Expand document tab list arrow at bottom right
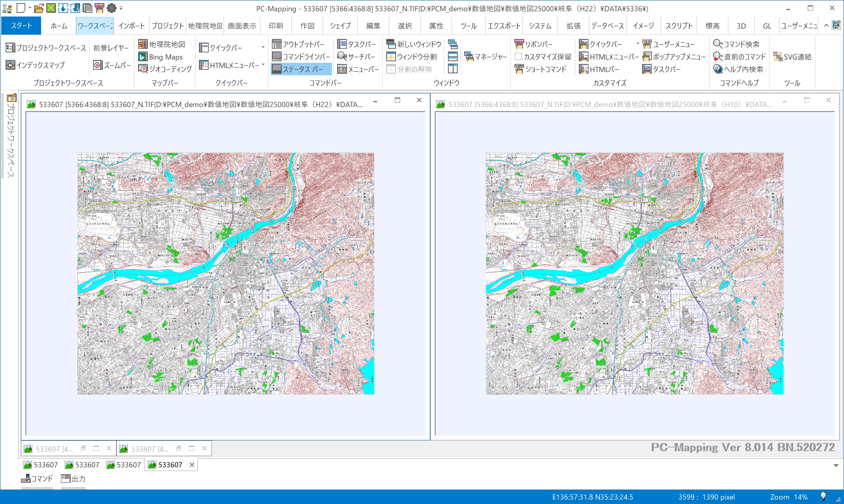Viewport: 844px width, 504px height. pyautogui.click(x=836, y=465)
